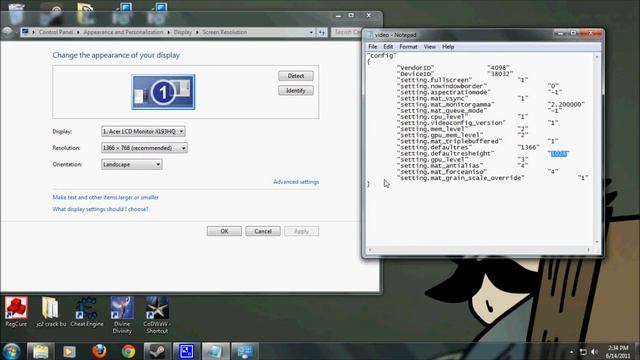Click the "1366" defaultres value in Notepad
This screenshot has width=640, height=360.
(x=529, y=147)
